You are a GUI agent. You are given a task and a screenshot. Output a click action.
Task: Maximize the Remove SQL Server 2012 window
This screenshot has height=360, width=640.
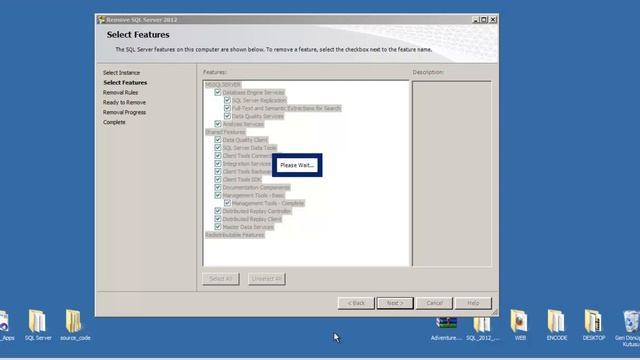click(484, 20)
